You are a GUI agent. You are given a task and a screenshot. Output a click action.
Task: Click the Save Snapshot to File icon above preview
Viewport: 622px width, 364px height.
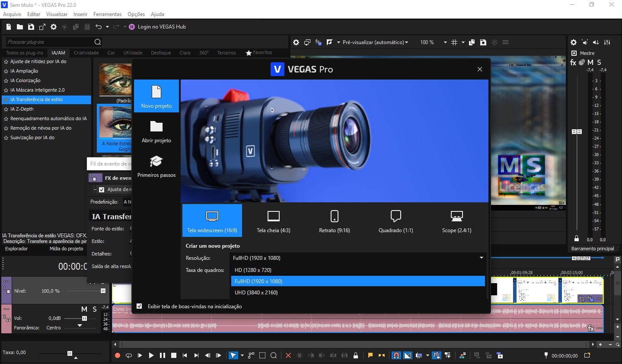pyautogui.click(x=483, y=42)
